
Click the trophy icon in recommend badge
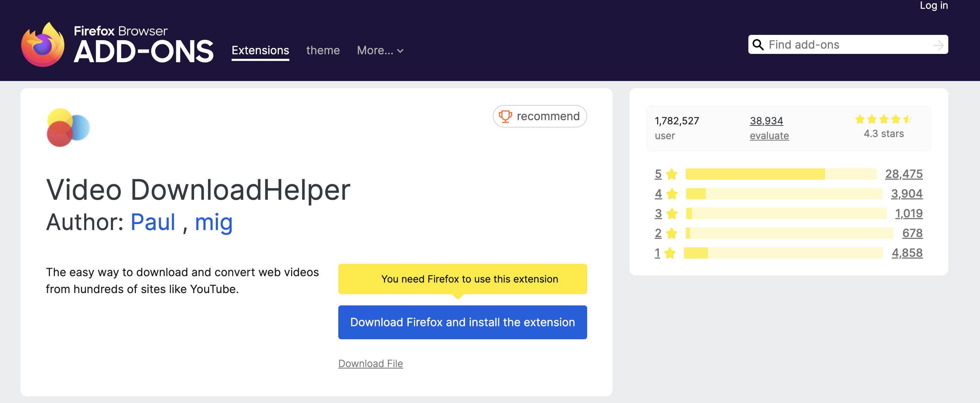505,116
